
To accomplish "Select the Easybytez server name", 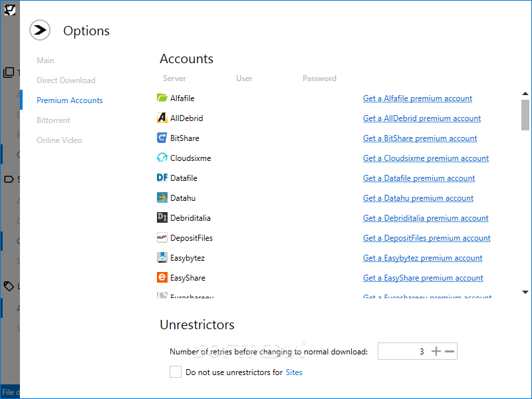I will [188, 258].
